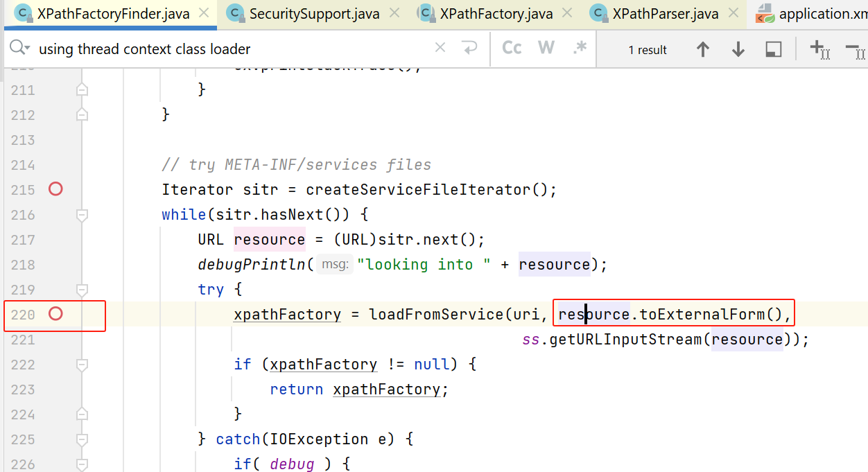The width and height of the screenshot is (868, 472).
Task: Switch to SecuritySupport.java tab
Action: tap(314, 13)
